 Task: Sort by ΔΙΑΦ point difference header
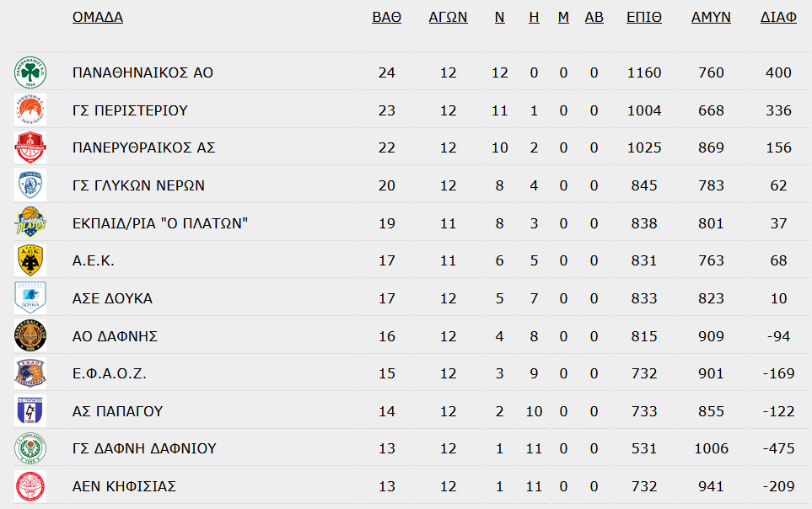click(x=778, y=17)
